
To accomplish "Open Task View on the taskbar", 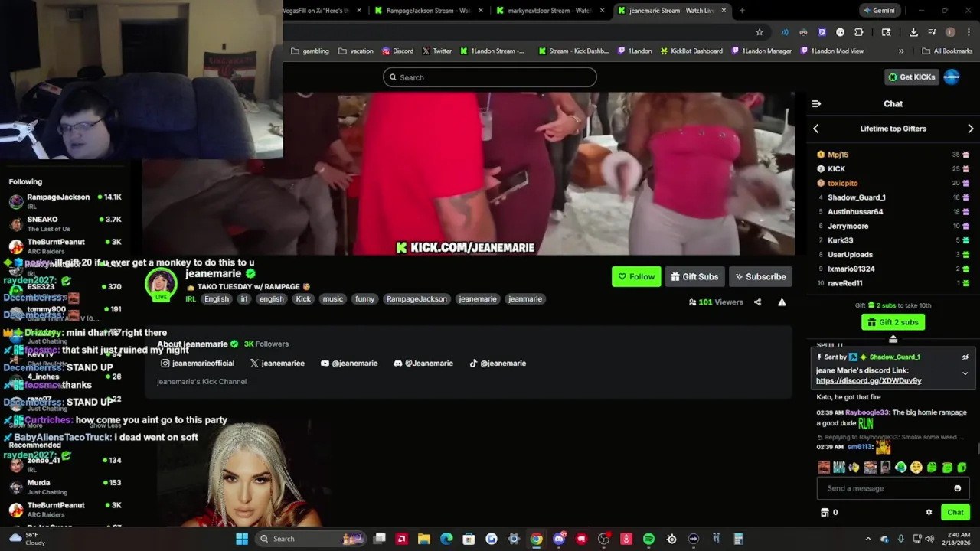I will point(379,539).
